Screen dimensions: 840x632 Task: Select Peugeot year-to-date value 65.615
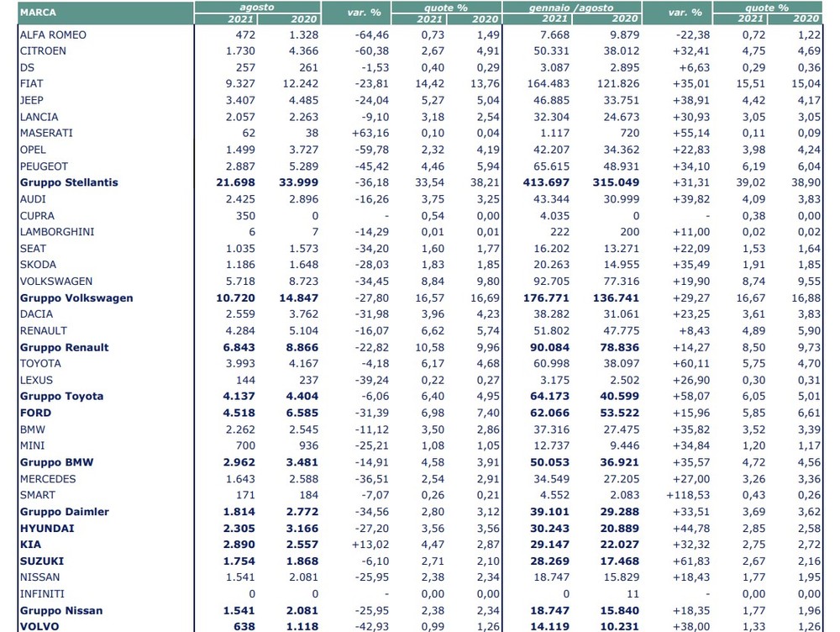coord(552,166)
